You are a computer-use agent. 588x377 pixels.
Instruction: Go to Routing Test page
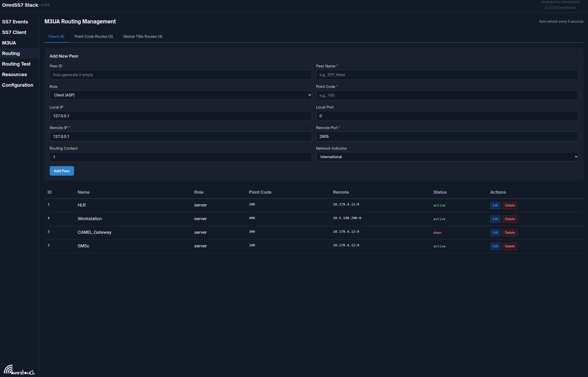tap(16, 64)
